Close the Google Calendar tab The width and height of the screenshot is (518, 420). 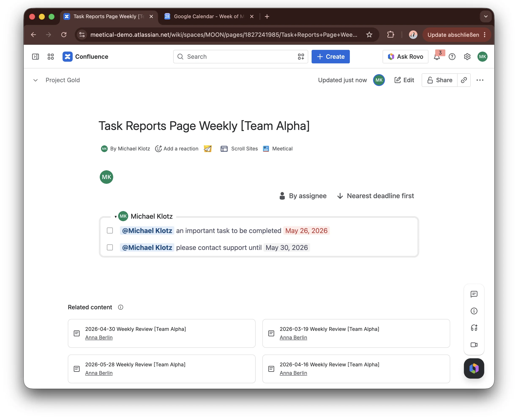click(x=252, y=16)
